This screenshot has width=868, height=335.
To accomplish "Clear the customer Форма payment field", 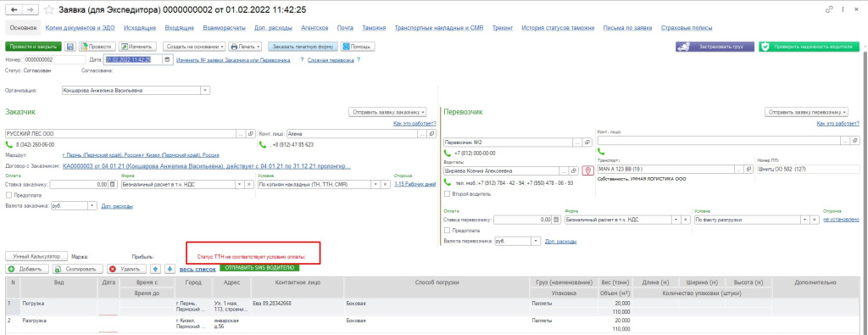I will pos(249,184).
